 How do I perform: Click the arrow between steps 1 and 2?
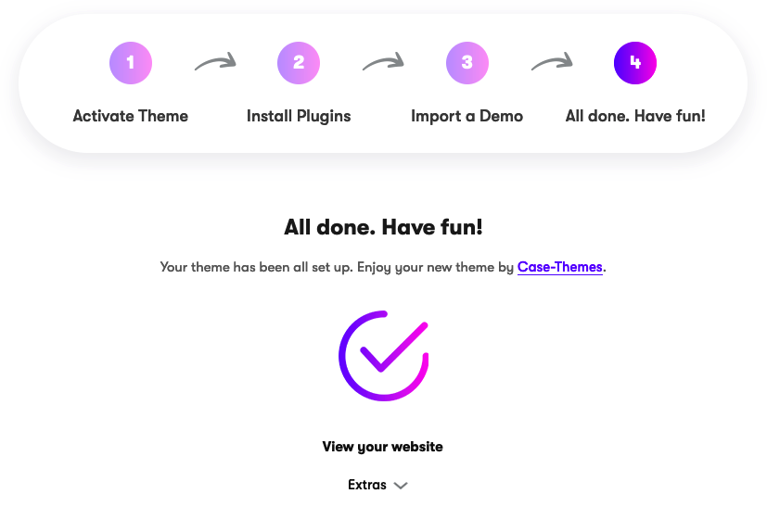pos(215,61)
